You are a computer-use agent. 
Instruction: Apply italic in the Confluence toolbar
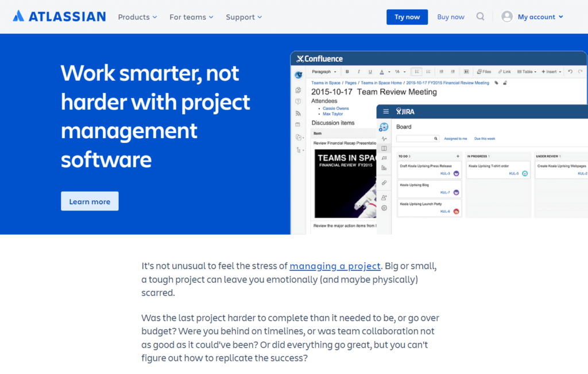[x=358, y=72]
